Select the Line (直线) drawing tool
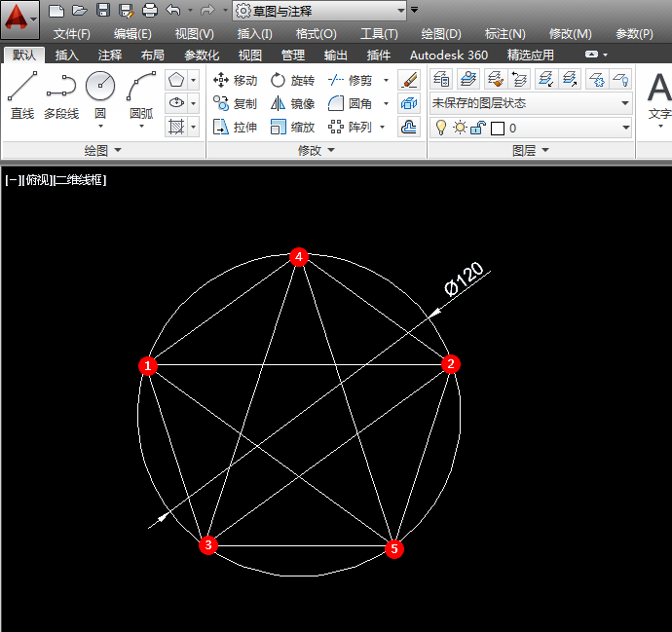This screenshot has height=632, width=672. [22, 95]
